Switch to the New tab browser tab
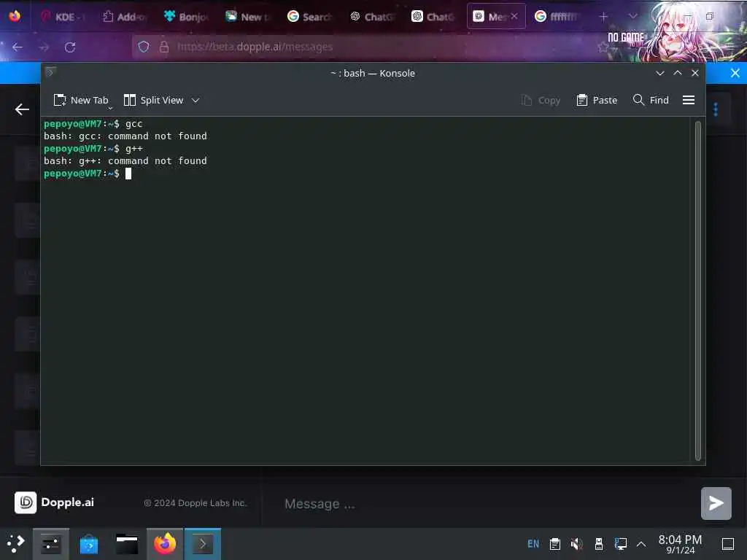 [248, 17]
